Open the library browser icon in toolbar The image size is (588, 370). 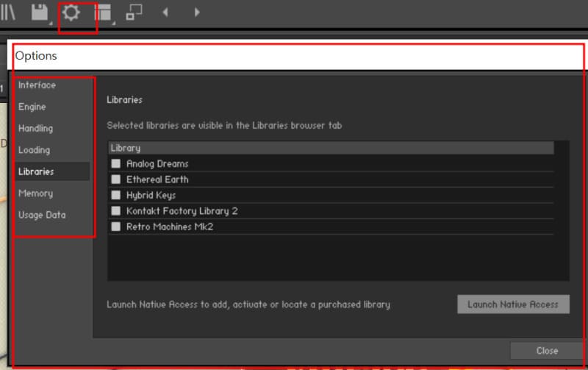click(7, 12)
